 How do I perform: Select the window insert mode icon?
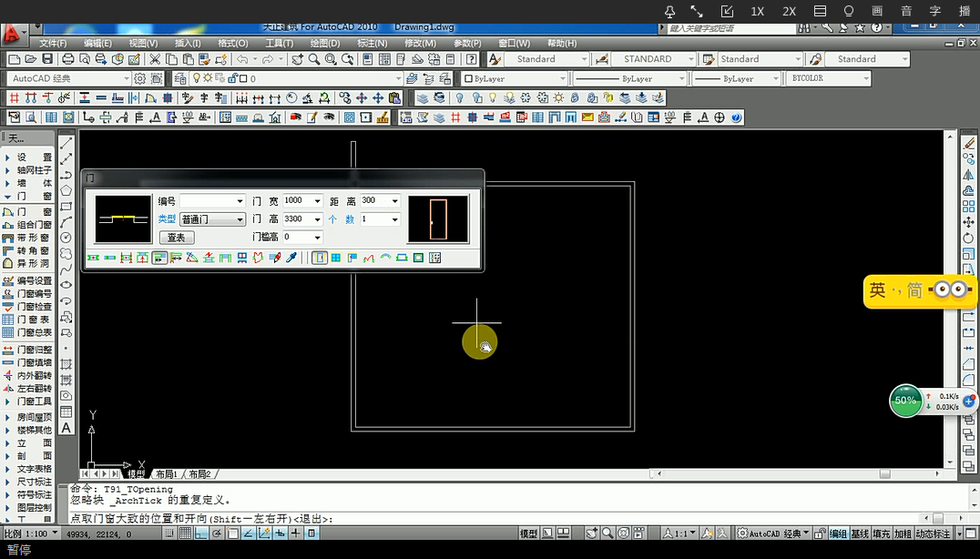click(x=336, y=259)
